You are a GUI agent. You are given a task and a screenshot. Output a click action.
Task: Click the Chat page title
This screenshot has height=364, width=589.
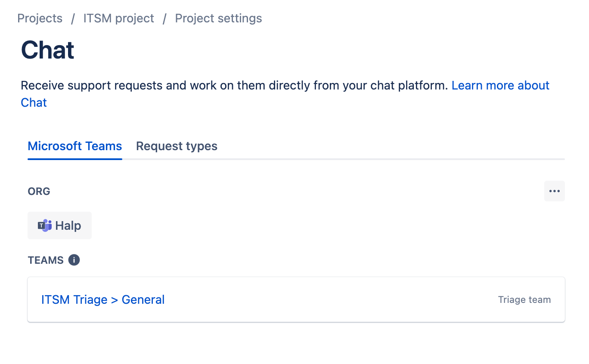tap(47, 50)
